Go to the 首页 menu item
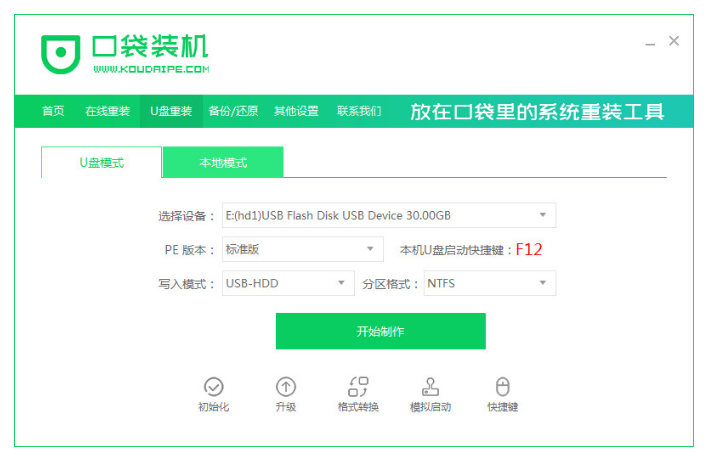 coord(53,111)
